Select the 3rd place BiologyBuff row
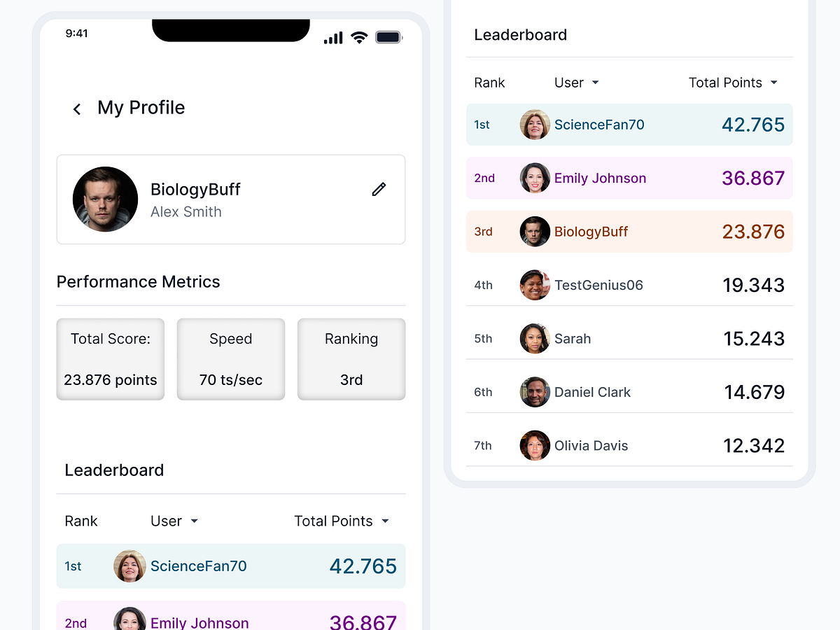 pos(629,231)
